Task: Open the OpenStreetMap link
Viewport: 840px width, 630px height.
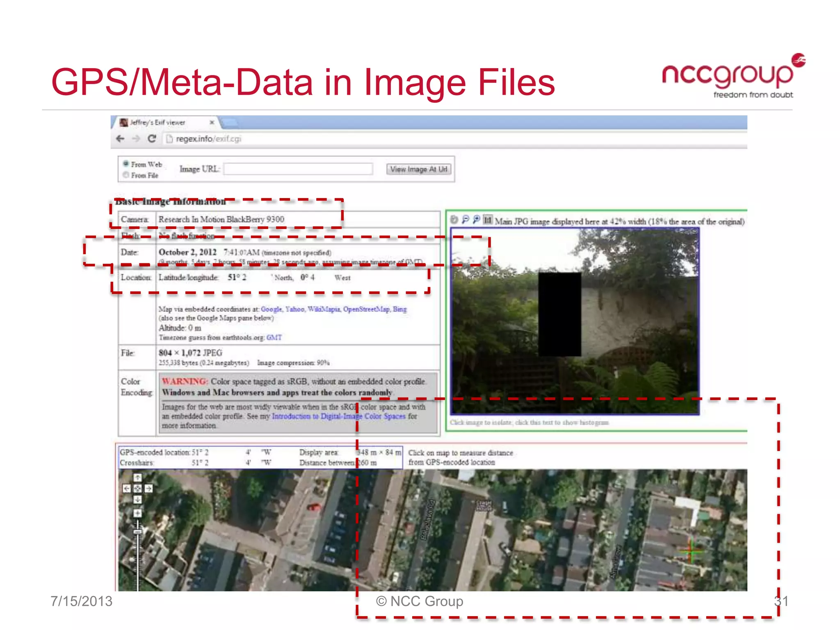Action: (366, 309)
